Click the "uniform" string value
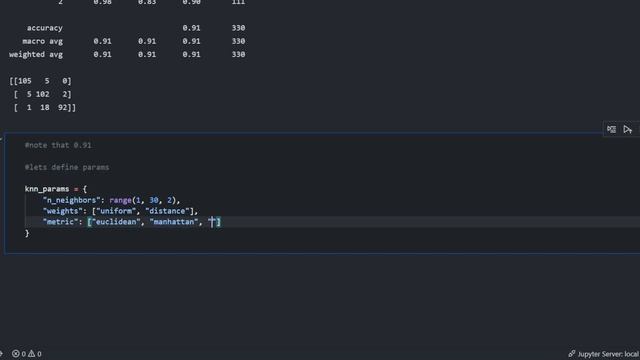Viewport: 640px width, 360px height. pos(116,211)
